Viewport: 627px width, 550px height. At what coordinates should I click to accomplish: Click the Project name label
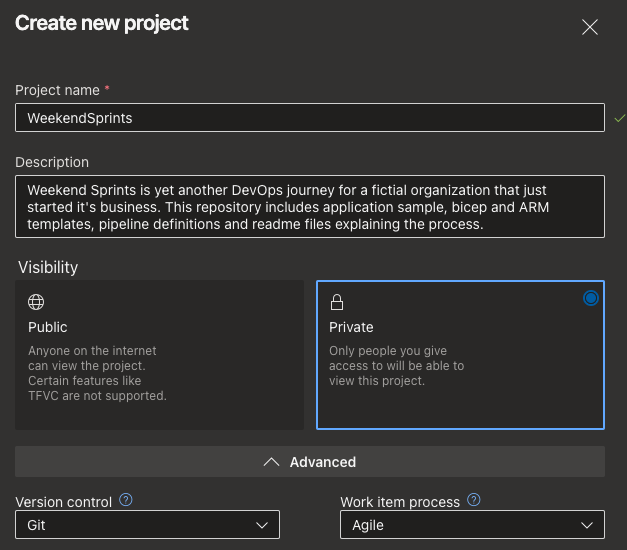pyautogui.click(x=57, y=90)
